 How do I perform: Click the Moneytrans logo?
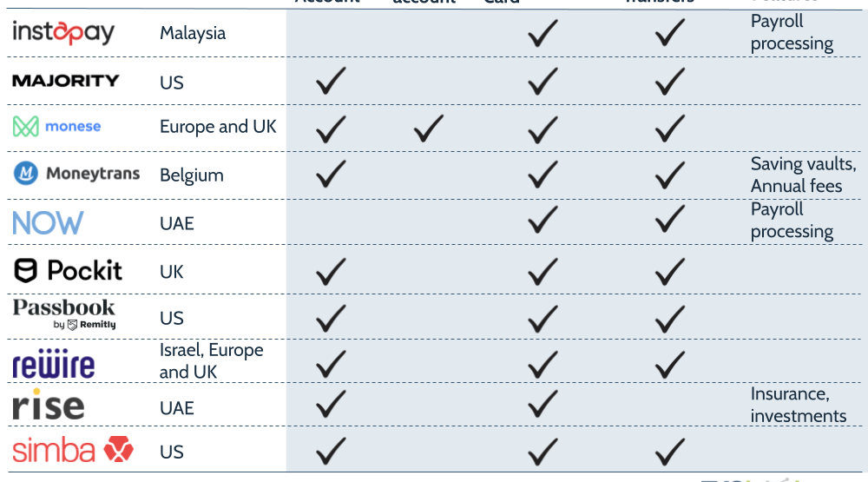[76, 174]
